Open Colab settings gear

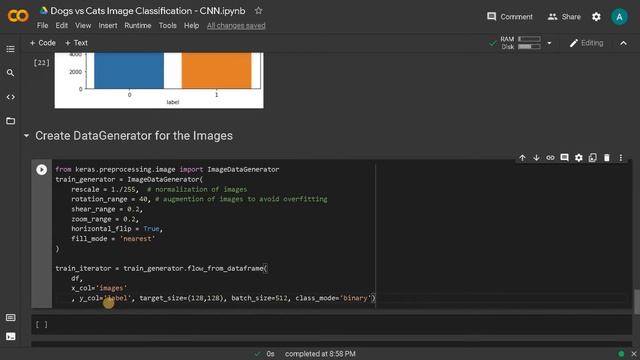[x=596, y=17]
